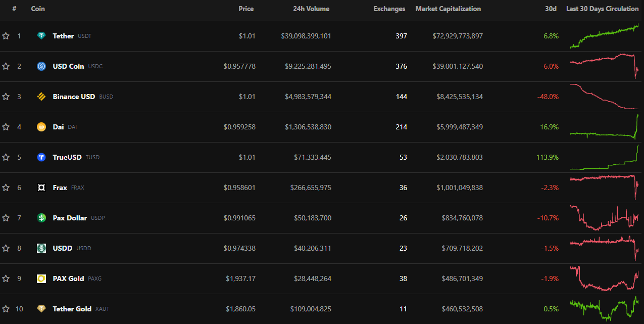The width and height of the screenshot is (644, 324).
Task: Click the USD Coin logo icon
Action: click(x=41, y=66)
